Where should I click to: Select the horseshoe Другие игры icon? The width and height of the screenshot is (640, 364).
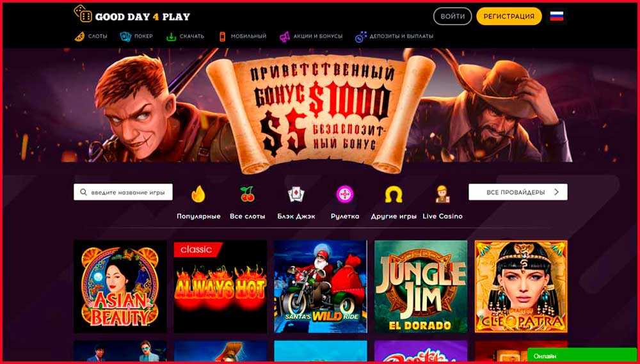point(394,194)
